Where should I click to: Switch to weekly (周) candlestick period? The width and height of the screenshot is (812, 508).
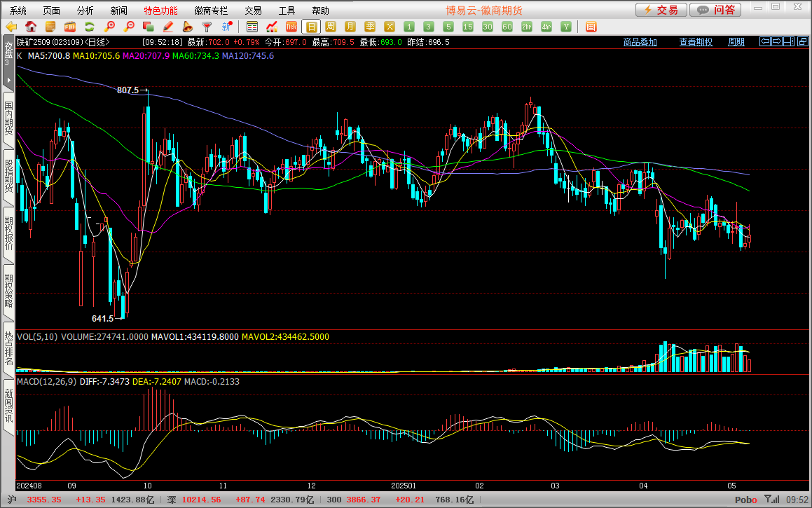[x=331, y=27]
